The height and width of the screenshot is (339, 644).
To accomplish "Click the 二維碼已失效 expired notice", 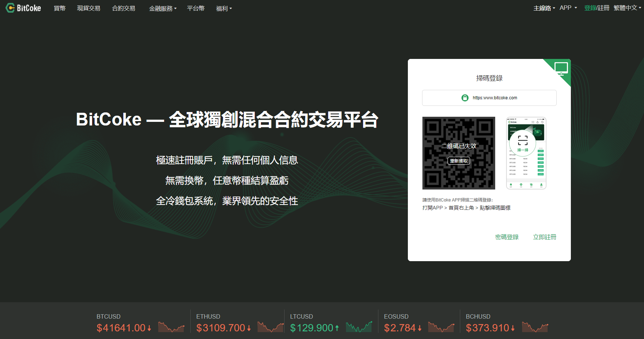I will [459, 146].
